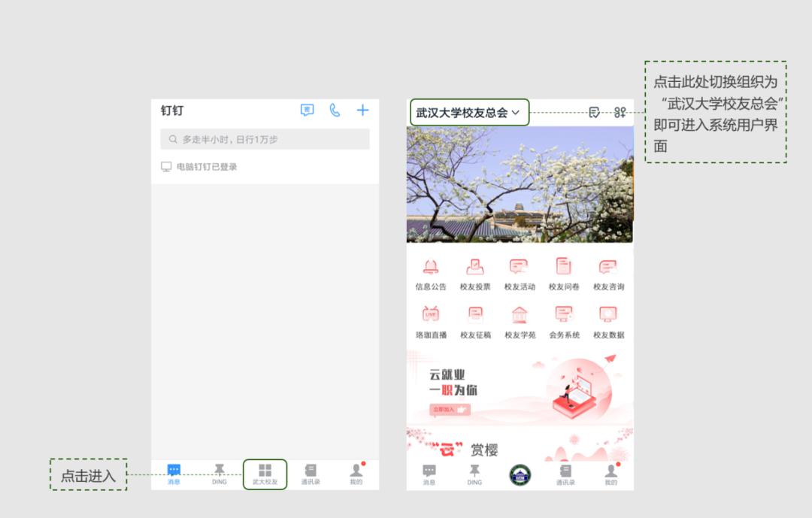Image resolution: width=812 pixels, height=518 pixels.
Task: Switch to the DING tab in left phone
Action: pyautogui.click(x=220, y=474)
